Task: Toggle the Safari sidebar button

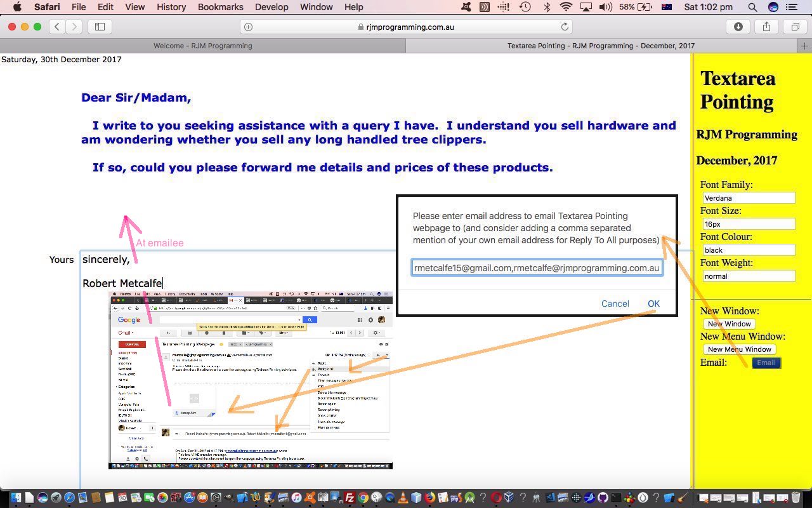Action: (x=100, y=27)
